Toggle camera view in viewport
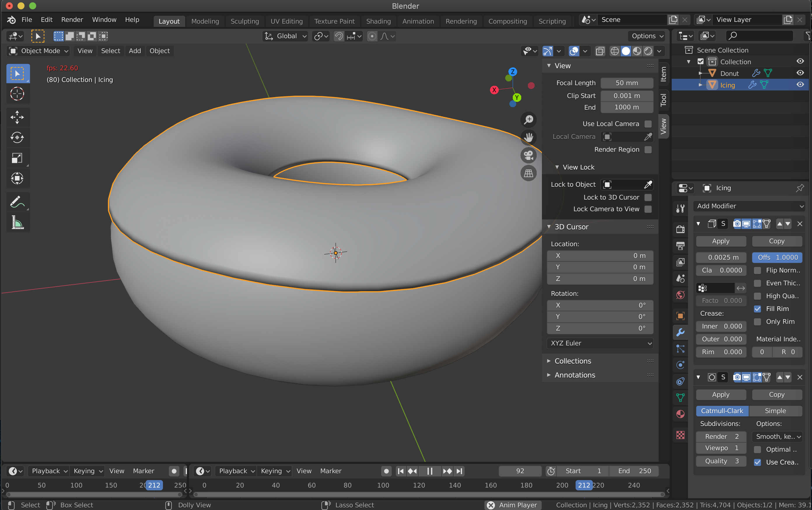 click(x=528, y=155)
